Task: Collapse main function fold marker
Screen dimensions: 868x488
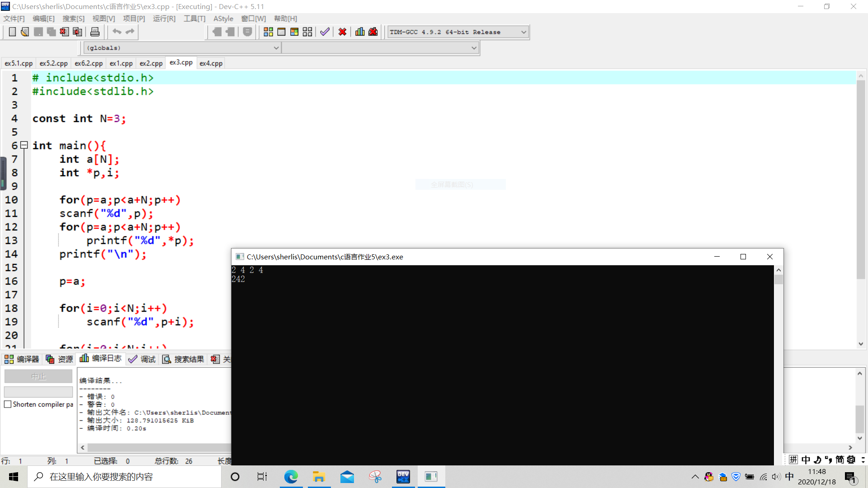Action: point(24,145)
